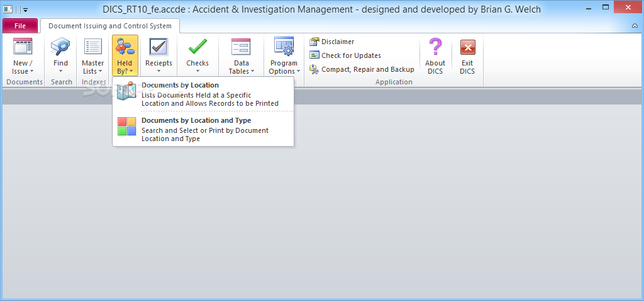Open the Find magnifier icon
Image resolution: width=644 pixels, height=301 pixels.
tap(60, 46)
